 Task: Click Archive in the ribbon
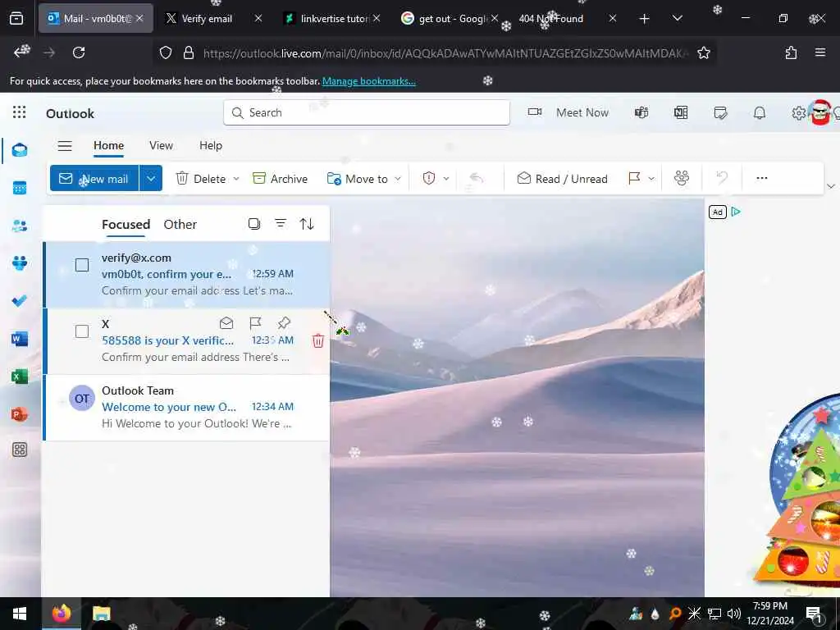pyautogui.click(x=281, y=178)
